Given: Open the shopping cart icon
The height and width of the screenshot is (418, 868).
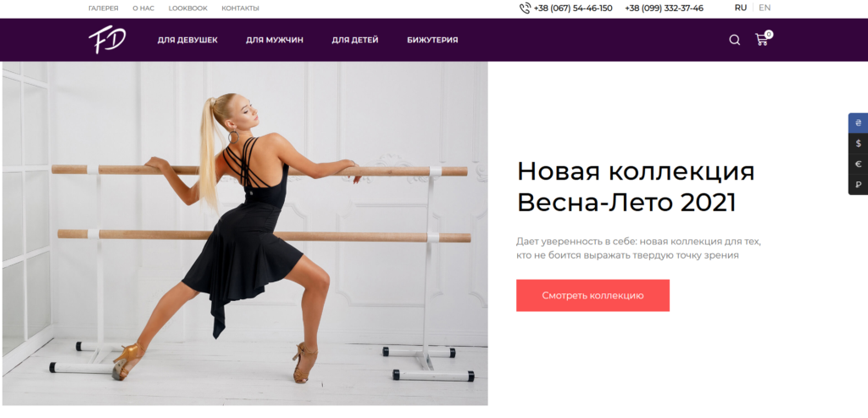Looking at the screenshot, I should coord(763,39).
